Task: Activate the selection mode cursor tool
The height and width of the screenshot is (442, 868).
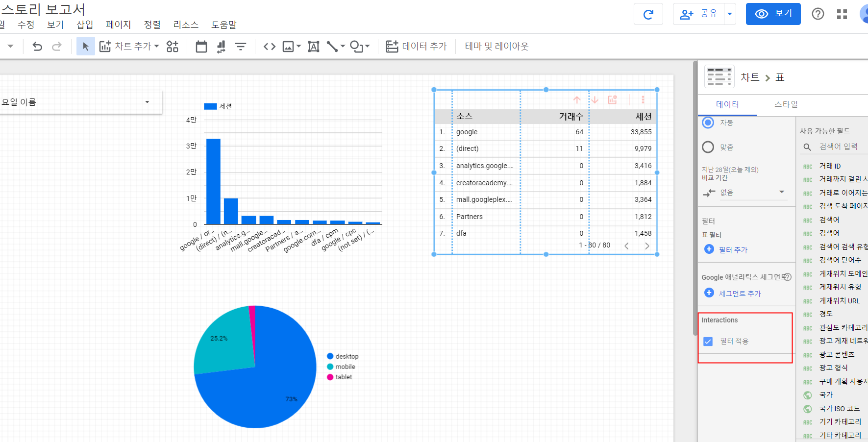Action: point(86,47)
